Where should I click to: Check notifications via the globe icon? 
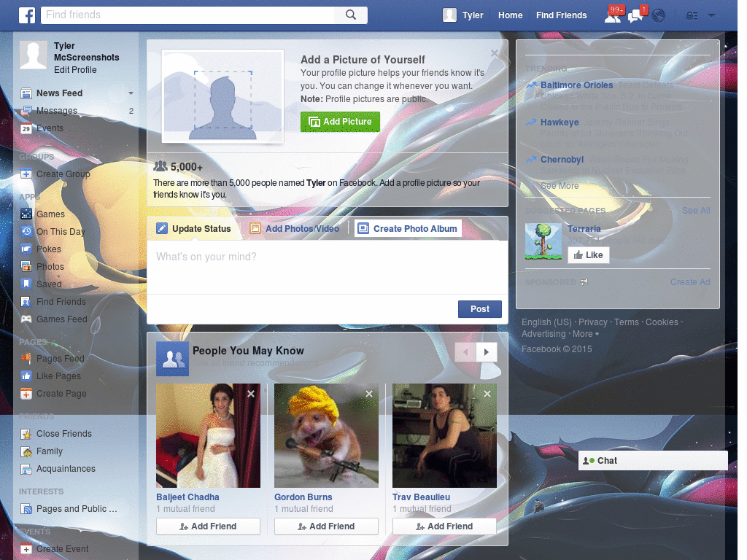658,15
